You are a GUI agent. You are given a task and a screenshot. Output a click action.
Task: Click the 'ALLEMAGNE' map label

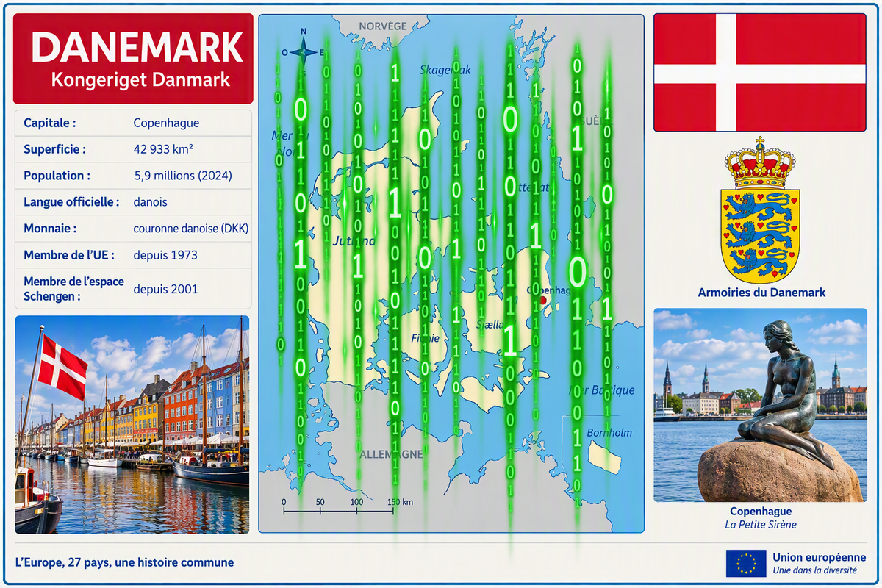tap(391, 454)
